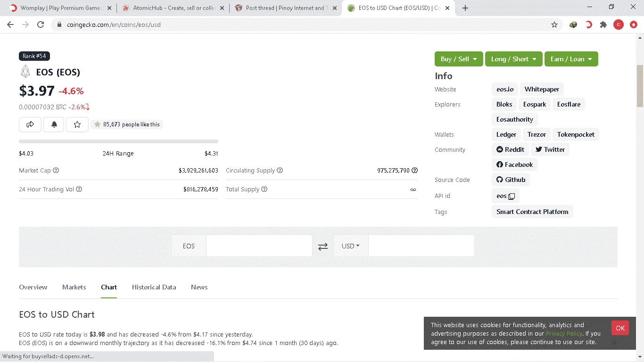Open the Tokenpocket wallet link
The image size is (644, 362).
click(576, 134)
